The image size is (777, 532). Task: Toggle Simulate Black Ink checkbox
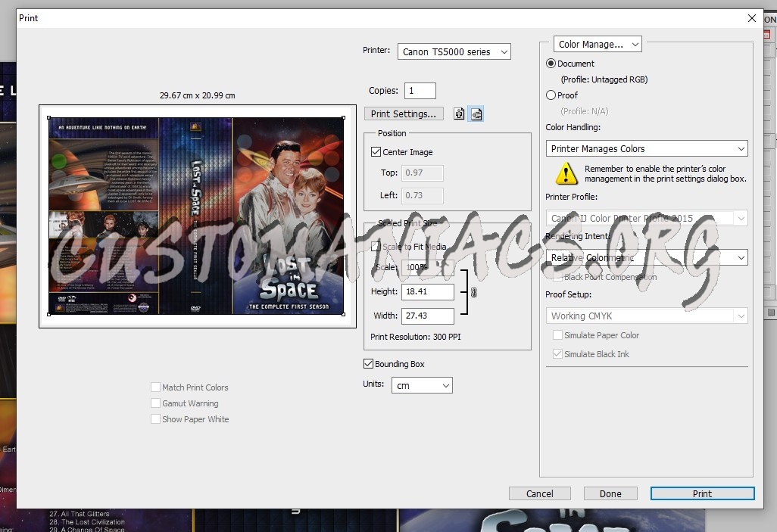coord(557,353)
